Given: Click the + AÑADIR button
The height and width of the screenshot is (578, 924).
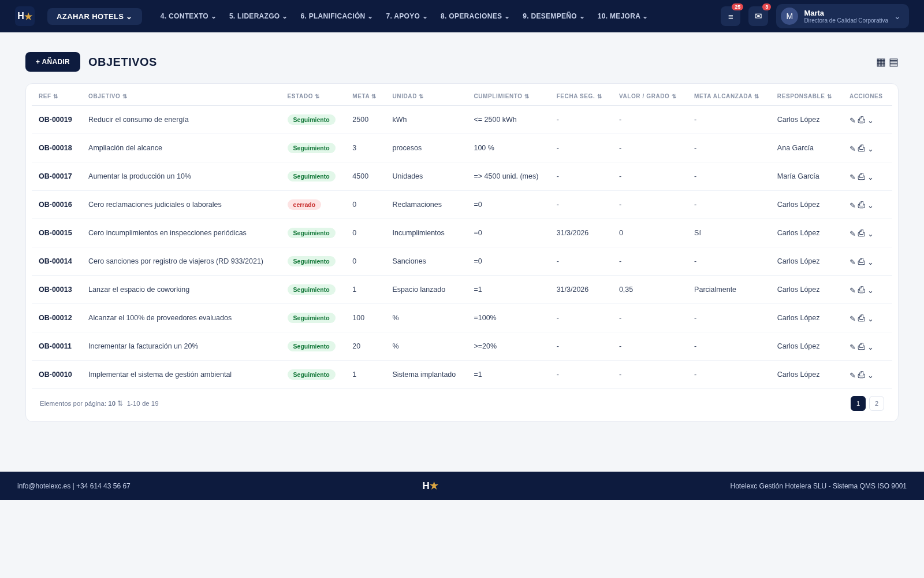Looking at the screenshot, I should [x=53, y=62].
